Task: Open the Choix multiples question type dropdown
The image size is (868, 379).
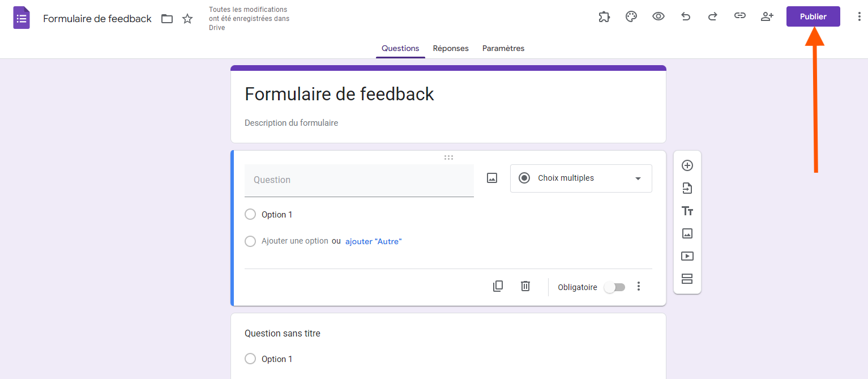Action: point(581,178)
